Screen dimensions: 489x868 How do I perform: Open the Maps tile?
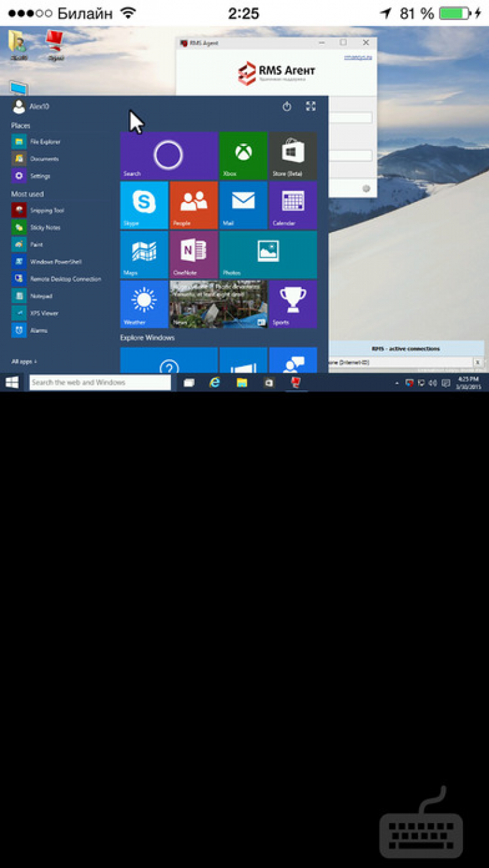click(144, 255)
